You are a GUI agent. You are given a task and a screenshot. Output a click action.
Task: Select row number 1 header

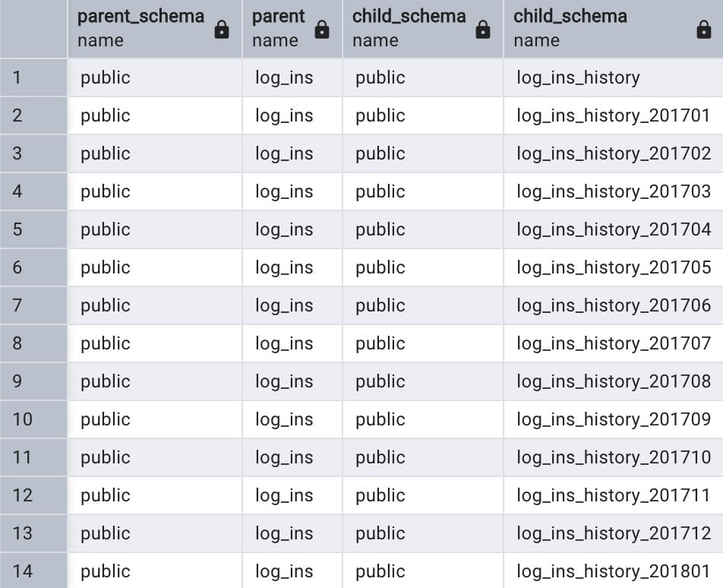click(33, 77)
